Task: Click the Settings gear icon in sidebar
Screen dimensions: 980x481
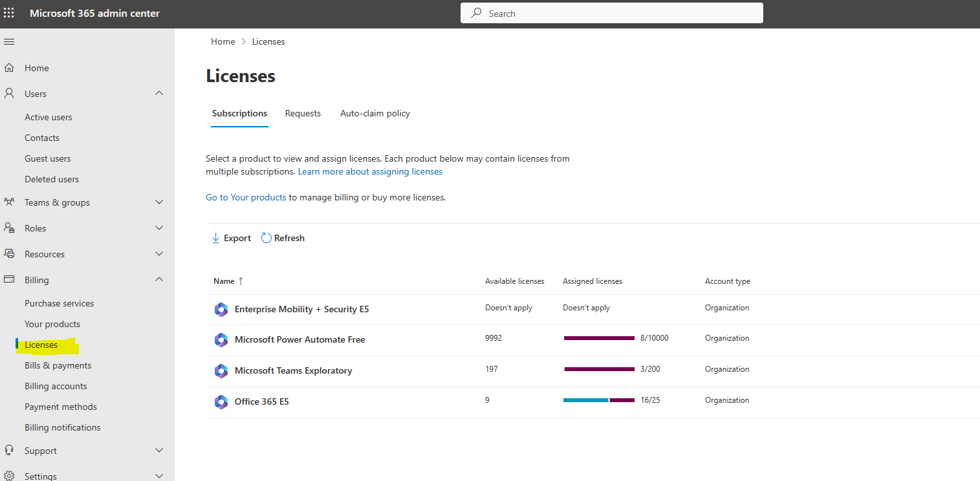Action: [x=9, y=476]
